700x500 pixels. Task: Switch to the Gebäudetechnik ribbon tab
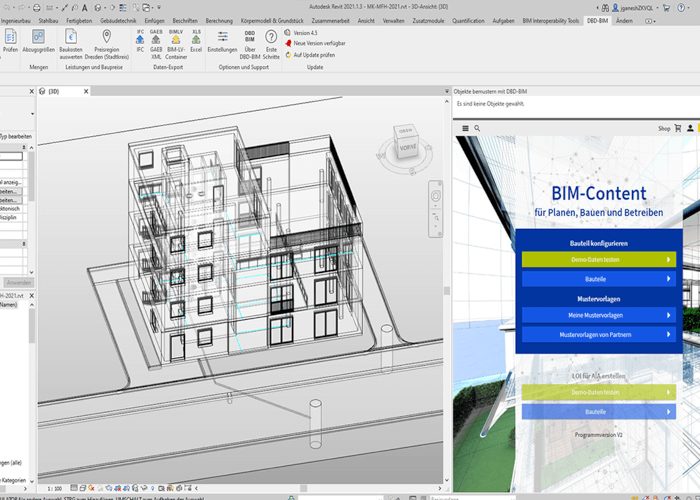click(118, 21)
